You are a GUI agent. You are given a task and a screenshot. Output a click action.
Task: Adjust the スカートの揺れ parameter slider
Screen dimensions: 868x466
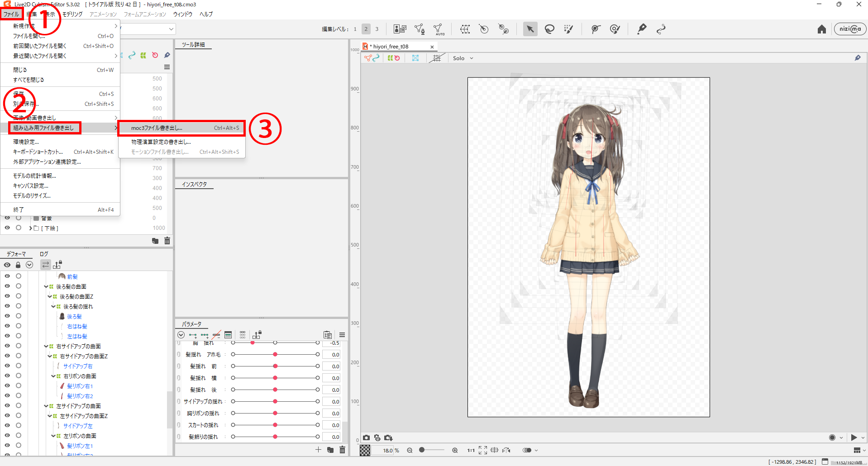point(275,425)
